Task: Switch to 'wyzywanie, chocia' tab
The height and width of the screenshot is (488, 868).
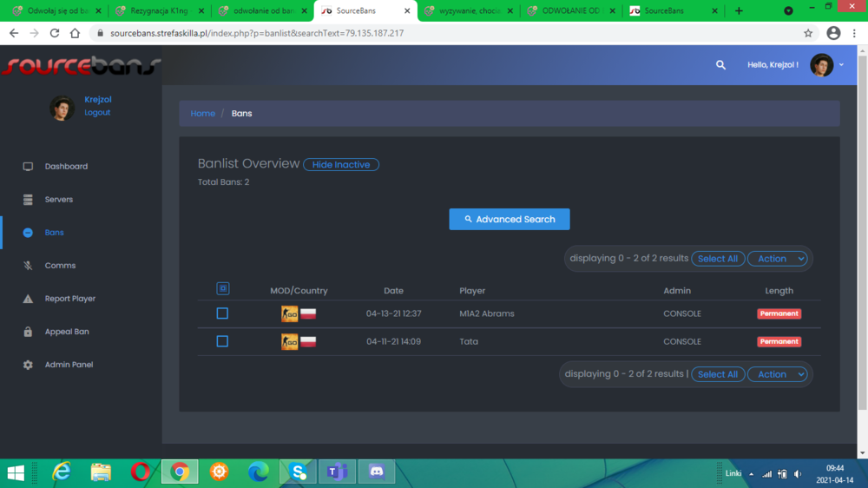Action: (469, 10)
